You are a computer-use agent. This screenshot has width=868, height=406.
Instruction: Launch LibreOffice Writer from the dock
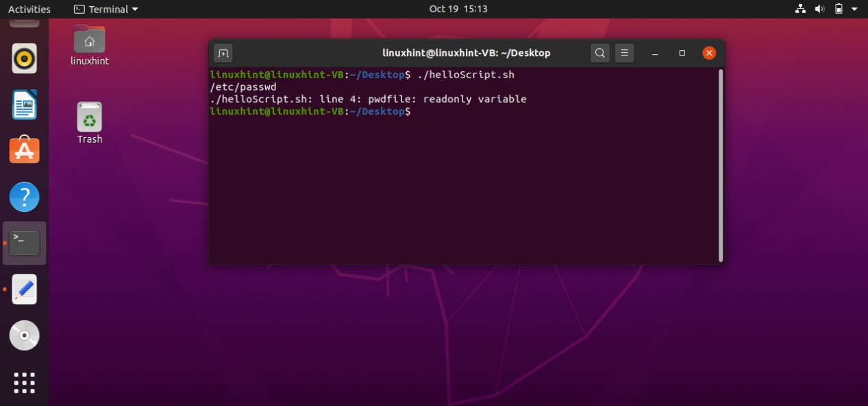pos(25,105)
